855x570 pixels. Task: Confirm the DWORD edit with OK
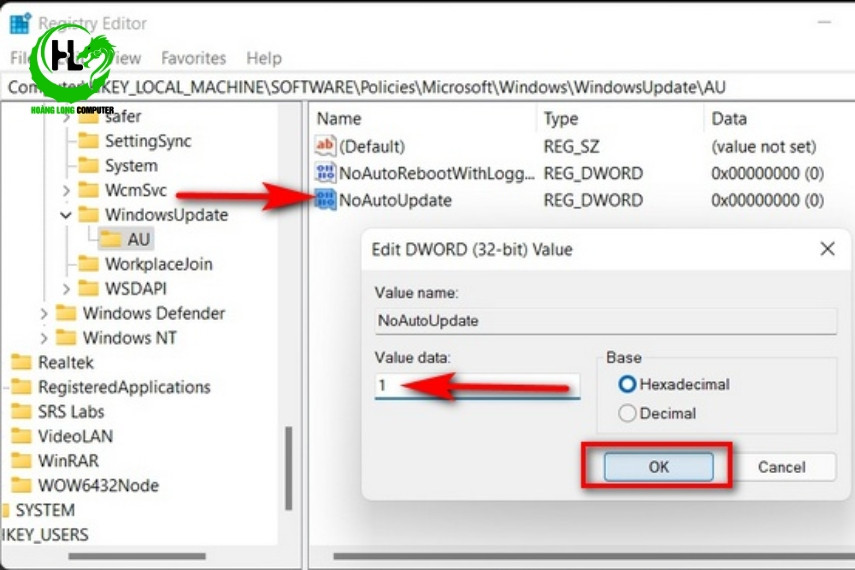coord(658,466)
